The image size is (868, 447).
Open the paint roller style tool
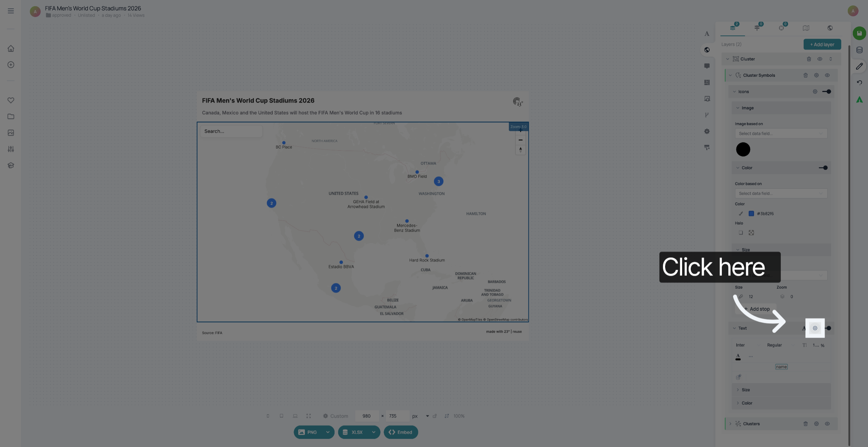click(x=707, y=148)
